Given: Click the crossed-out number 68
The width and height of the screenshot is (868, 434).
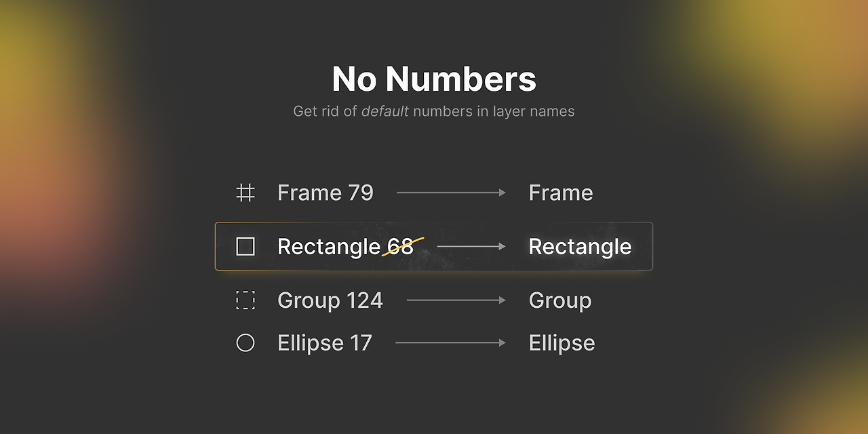Looking at the screenshot, I should [401, 247].
